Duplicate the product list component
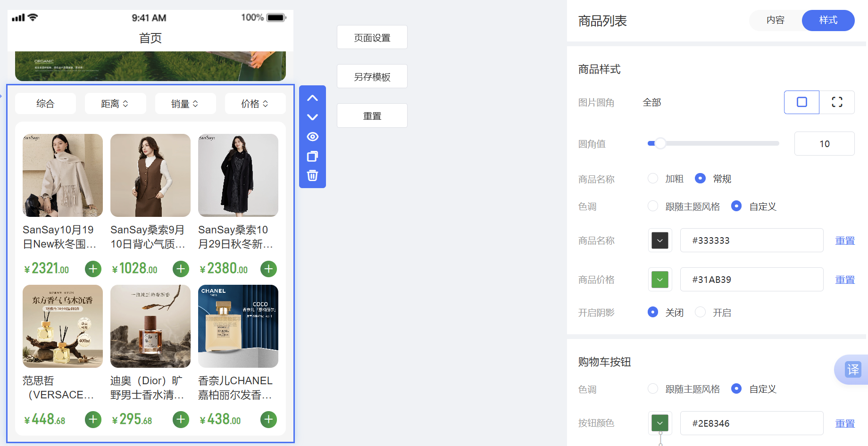 (x=312, y=156)
